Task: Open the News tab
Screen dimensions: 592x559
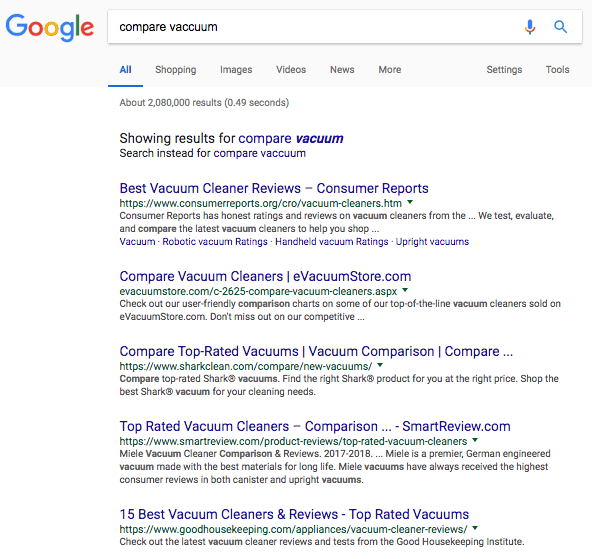Action: [342, 70]
